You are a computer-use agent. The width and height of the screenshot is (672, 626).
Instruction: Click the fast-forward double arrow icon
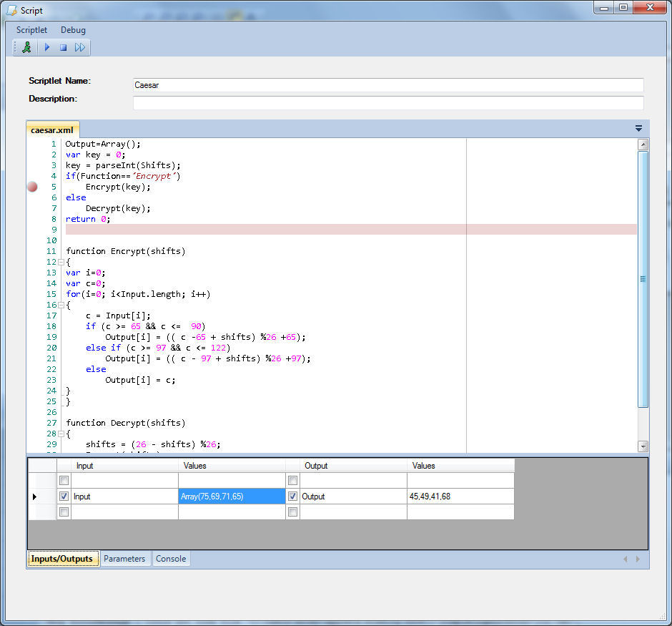tap(80, 47)
